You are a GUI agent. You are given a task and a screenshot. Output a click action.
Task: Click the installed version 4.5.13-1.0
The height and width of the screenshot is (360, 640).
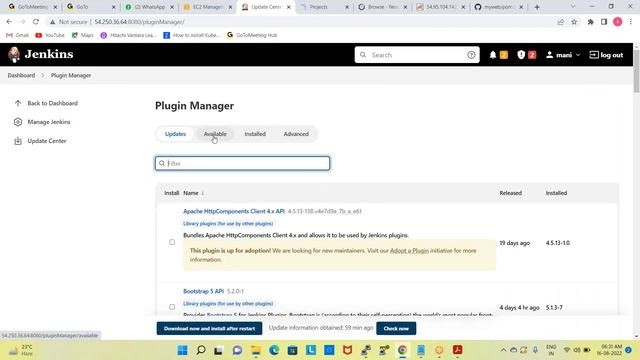(558, 243)
